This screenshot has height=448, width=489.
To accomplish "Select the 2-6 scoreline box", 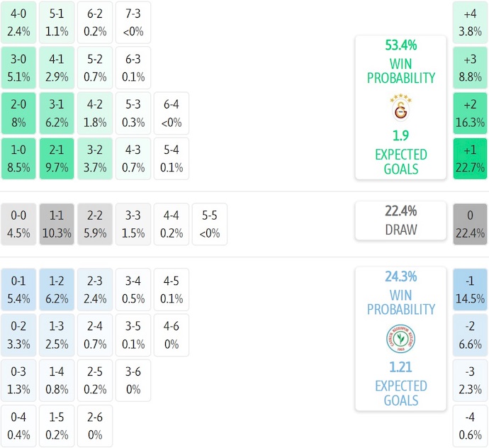I will 95,426.
